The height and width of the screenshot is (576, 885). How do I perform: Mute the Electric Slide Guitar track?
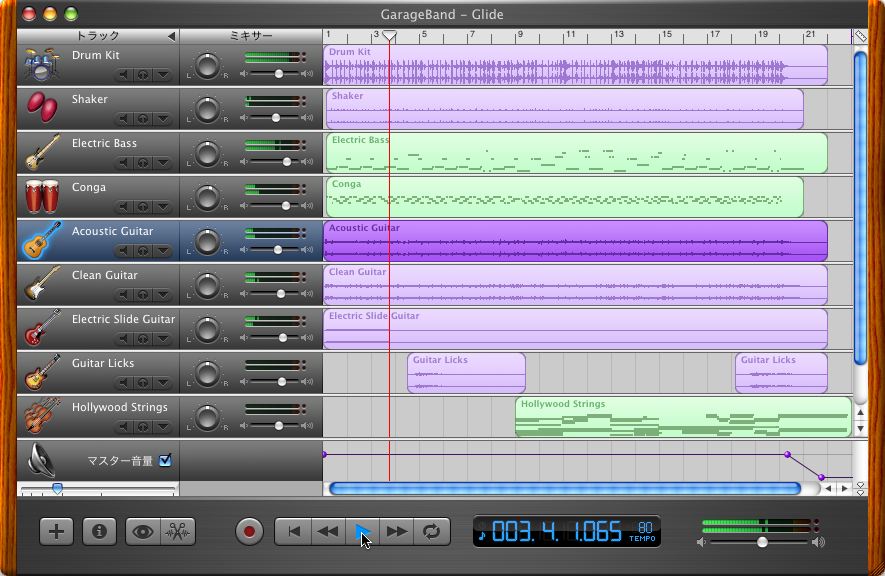point(124,338)
